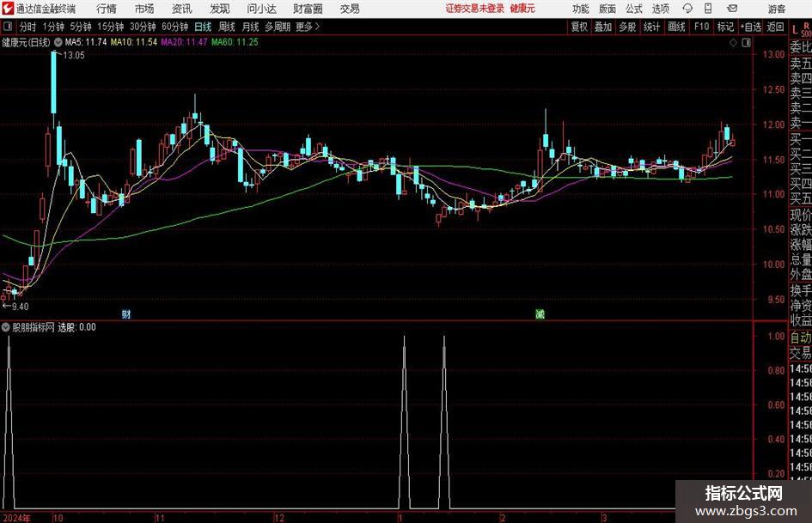Viewport: 812px width, 523px height.
Task: Open the 版面 menu
Action: (x=607, y=9)
